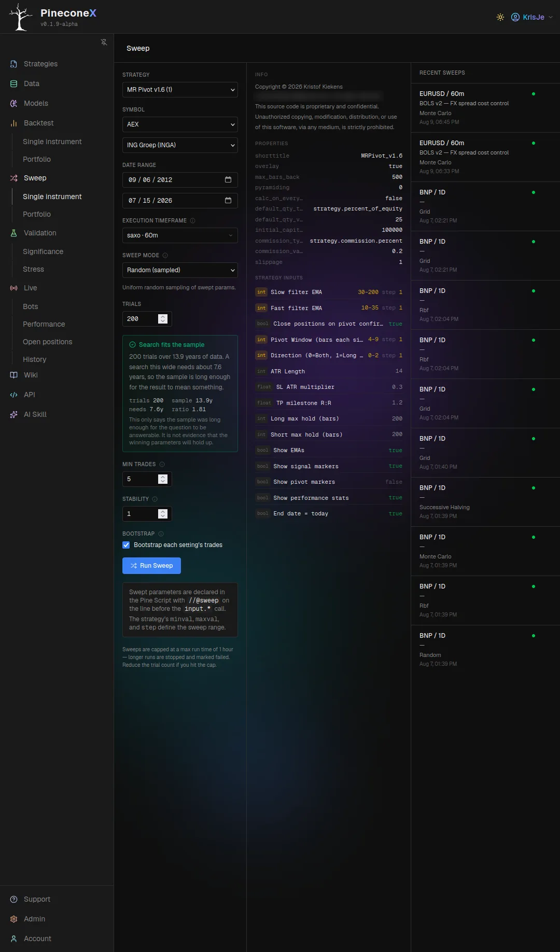Viewport: 560px width, 952px height.
Task: Click the AI Skill sparkle icon
Action: click(14, 414)
